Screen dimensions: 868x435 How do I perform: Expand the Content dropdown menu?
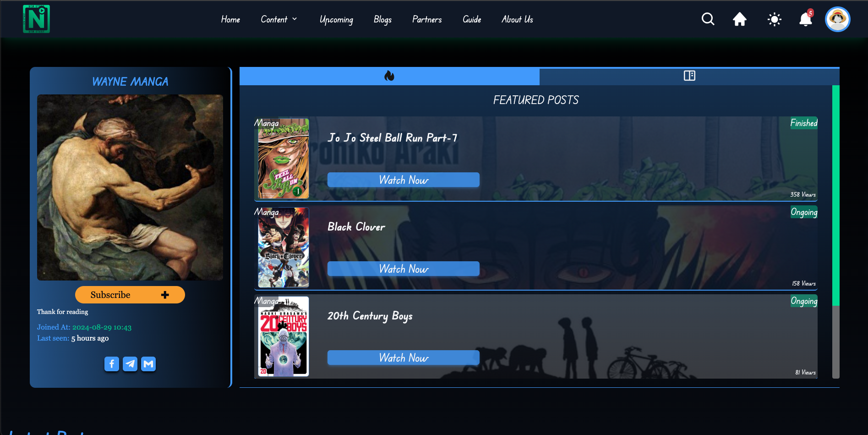pyautogui.click(x=279, y=19)
